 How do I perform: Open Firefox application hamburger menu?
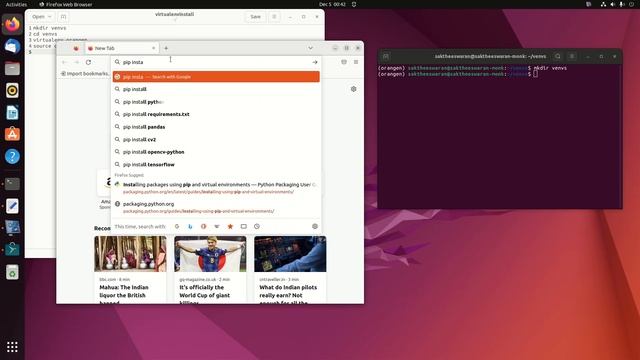356,62
